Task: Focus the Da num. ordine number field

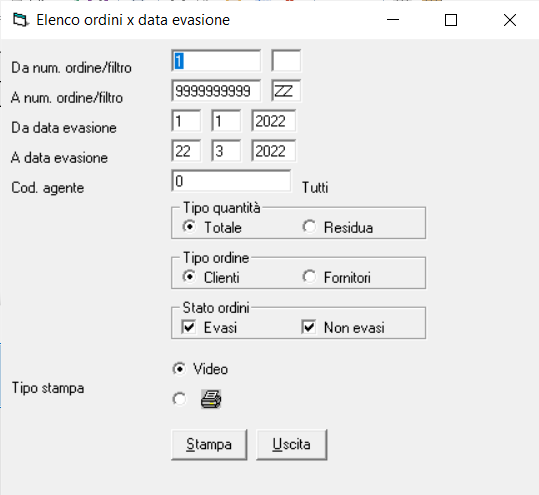Action: [x=216, y=61]
